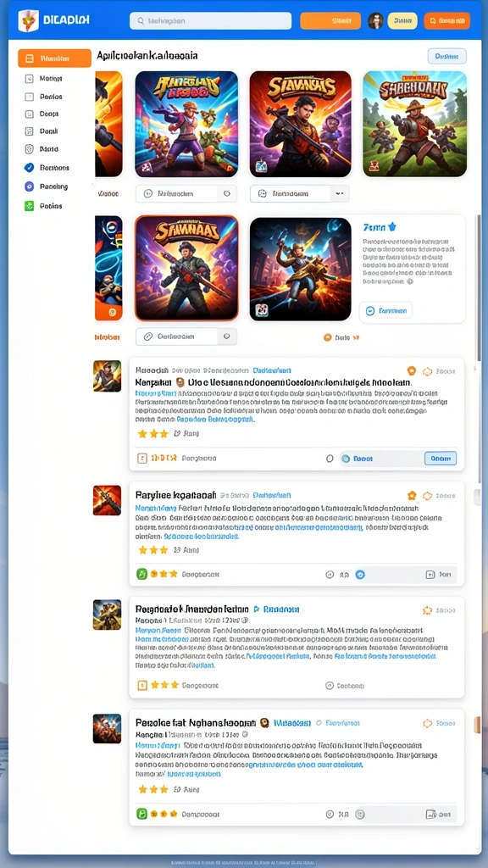The height and width of the screenshot is (868, 488).
Task: Click the small icon ending the link-icon dropdown
Action: 226,337
